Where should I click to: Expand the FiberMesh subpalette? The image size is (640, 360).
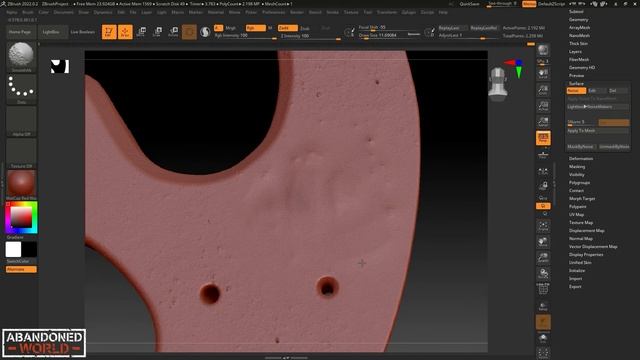(579, 60)
